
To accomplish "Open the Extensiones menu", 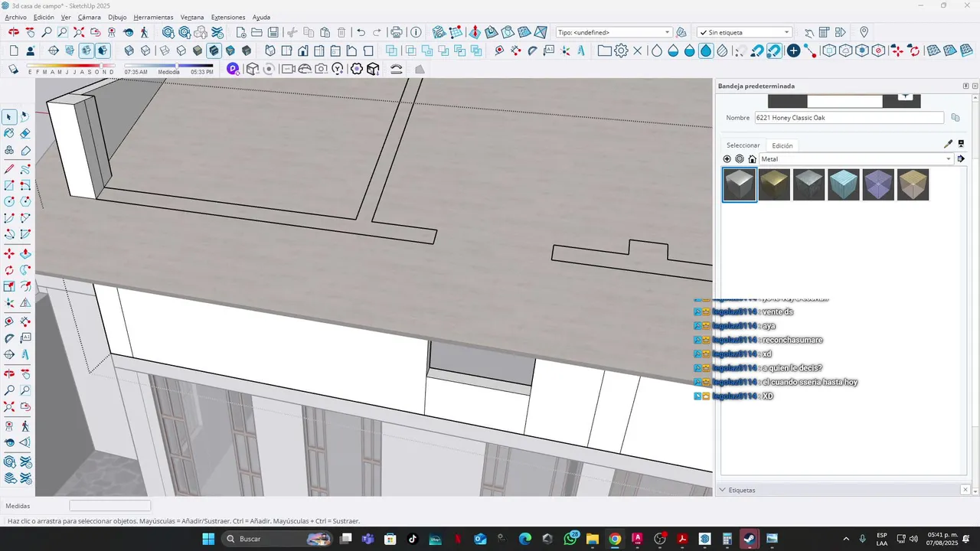I will click(x=228, y=17).
